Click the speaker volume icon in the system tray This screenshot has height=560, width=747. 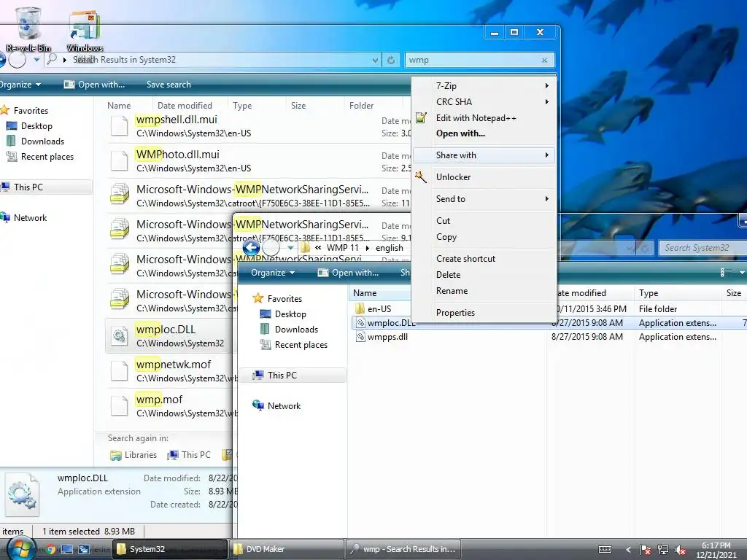click(x=681, y=550)
